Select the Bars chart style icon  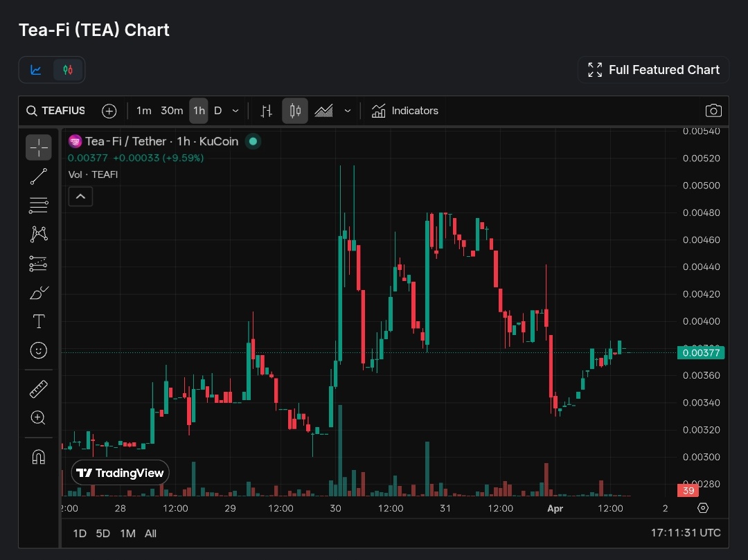click(267, 111)
